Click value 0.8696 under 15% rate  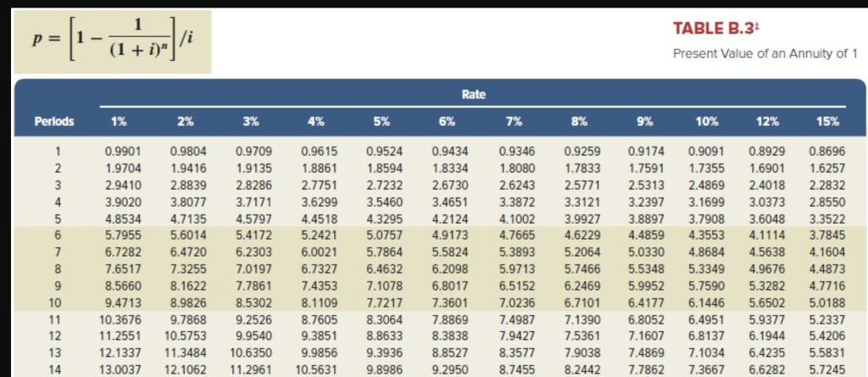[827, 151]
